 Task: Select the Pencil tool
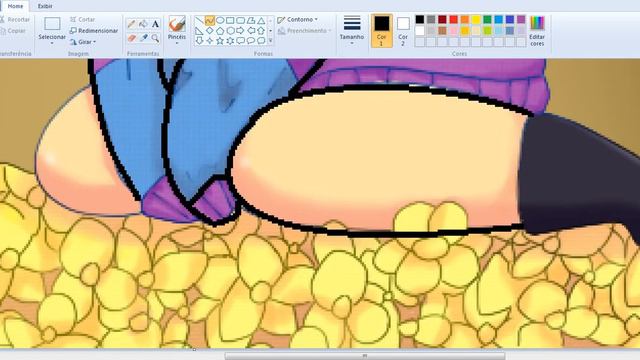coord(131,24)
